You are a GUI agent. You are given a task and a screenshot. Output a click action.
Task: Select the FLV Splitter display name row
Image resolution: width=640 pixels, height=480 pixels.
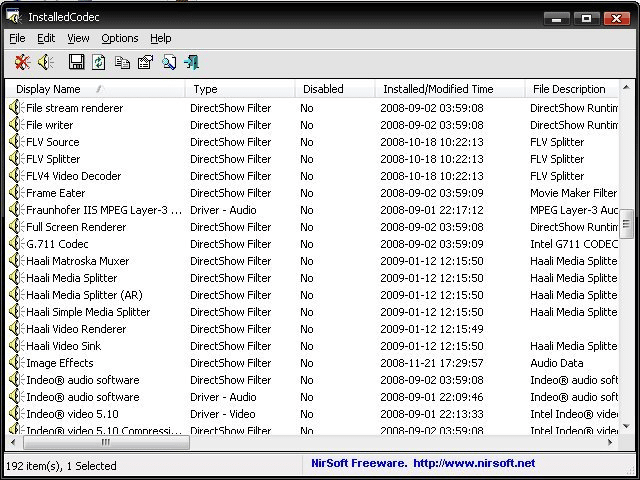click(53, 159)
